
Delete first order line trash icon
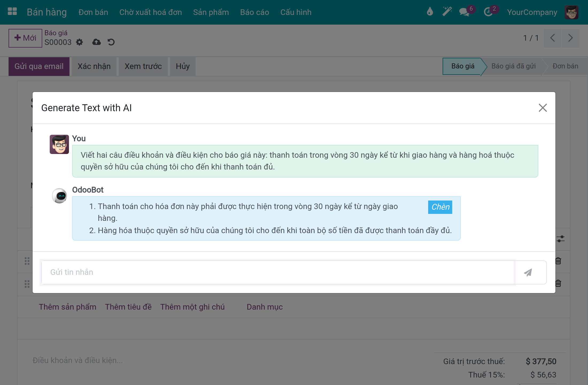(558, 261)
